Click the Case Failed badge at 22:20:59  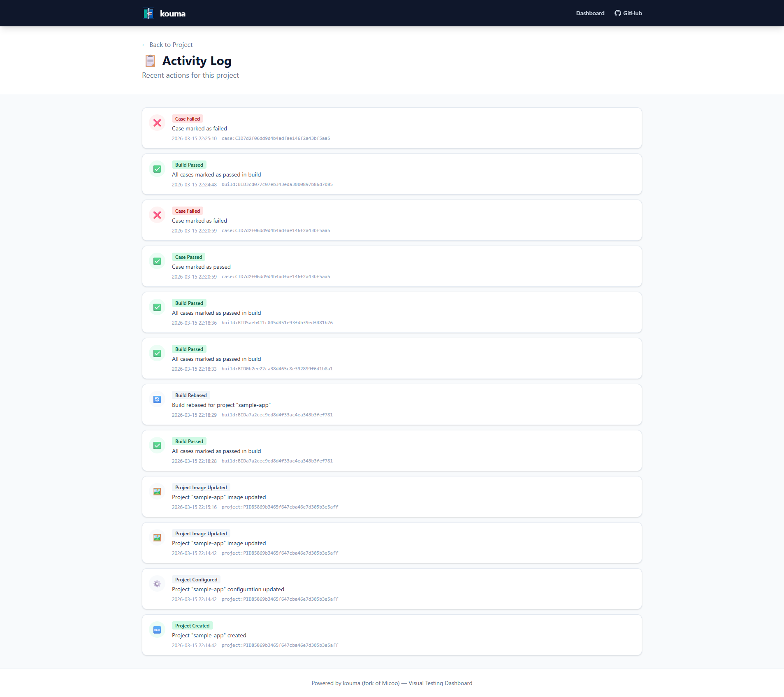point(188,211)
